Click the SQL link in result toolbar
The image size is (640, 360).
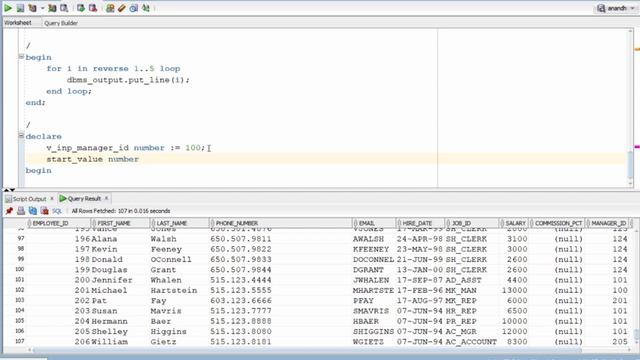tap(57, 211)
